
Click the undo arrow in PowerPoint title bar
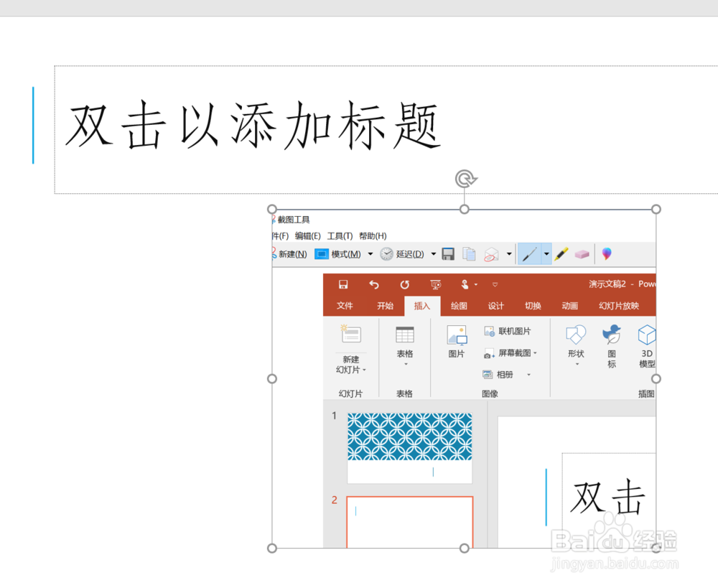click(x=374, y=285)
